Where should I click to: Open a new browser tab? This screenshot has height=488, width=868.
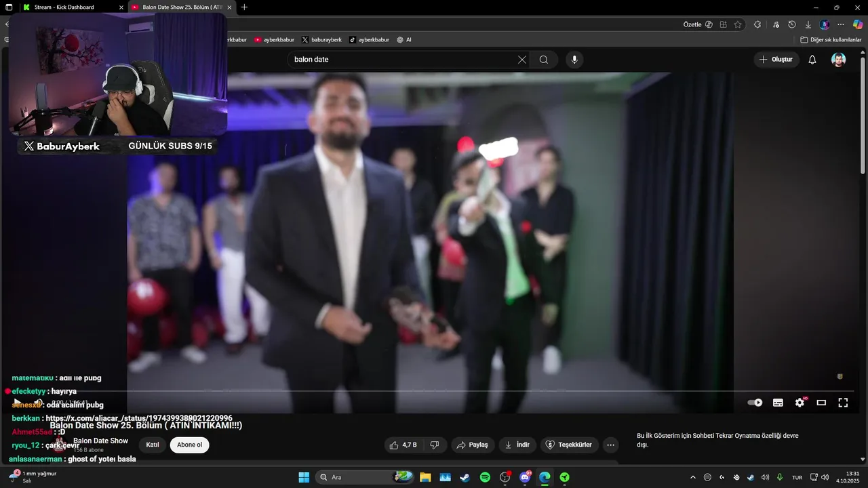pos(244,7)
